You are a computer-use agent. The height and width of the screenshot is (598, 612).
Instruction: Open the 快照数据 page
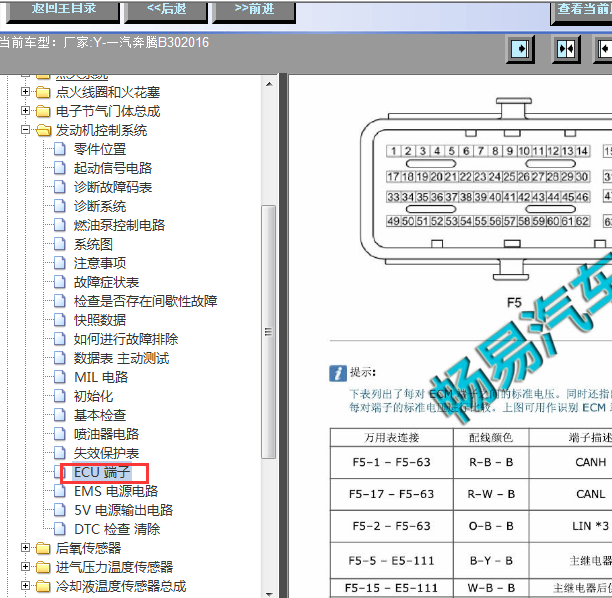pyautogui.click(x=100, y=320)
